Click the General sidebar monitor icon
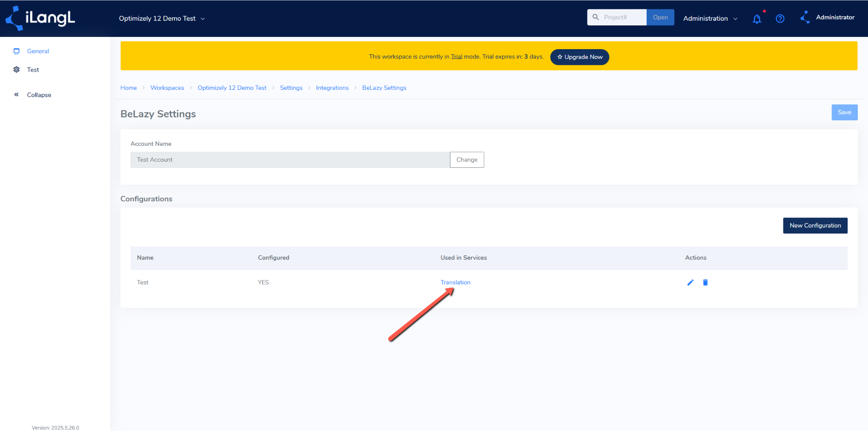868x431 pixels. point(17,51)
